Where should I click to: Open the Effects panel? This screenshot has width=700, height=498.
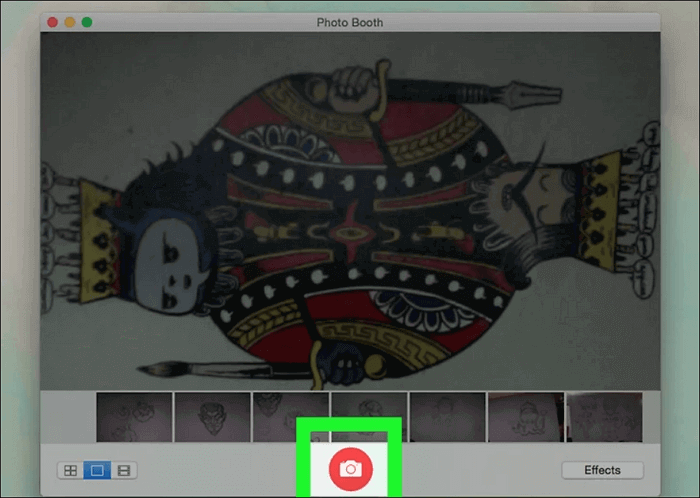point(602,470)
